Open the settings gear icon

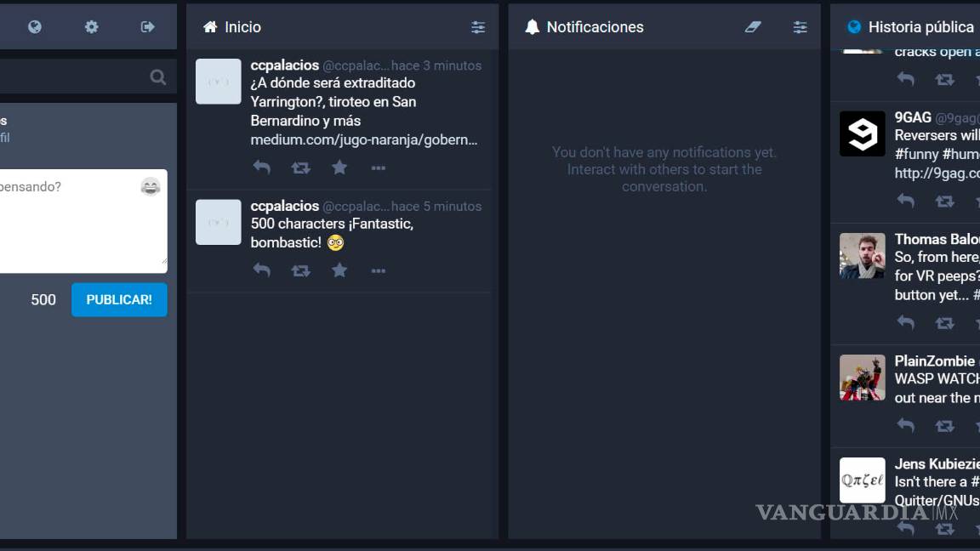(x=91, y=26)
